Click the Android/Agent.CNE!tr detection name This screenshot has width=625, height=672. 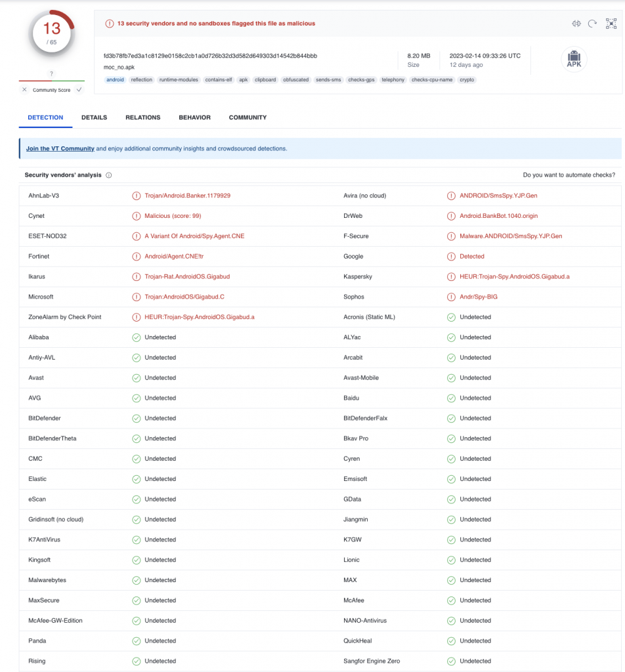pos(174,257)
